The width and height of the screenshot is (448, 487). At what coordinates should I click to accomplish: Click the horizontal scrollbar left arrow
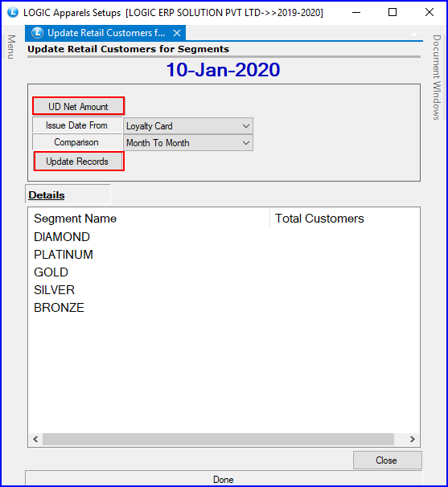pyautogui.click(x=35, y=439)
